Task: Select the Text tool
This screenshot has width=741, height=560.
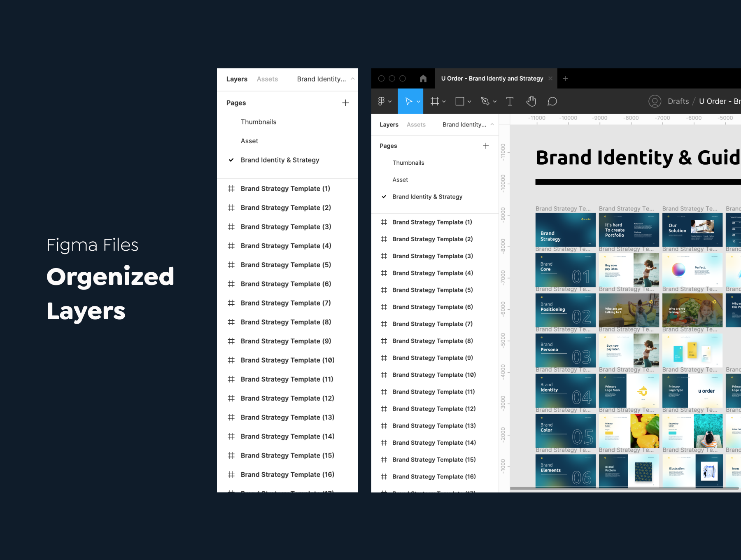Action: click(510, 101)
